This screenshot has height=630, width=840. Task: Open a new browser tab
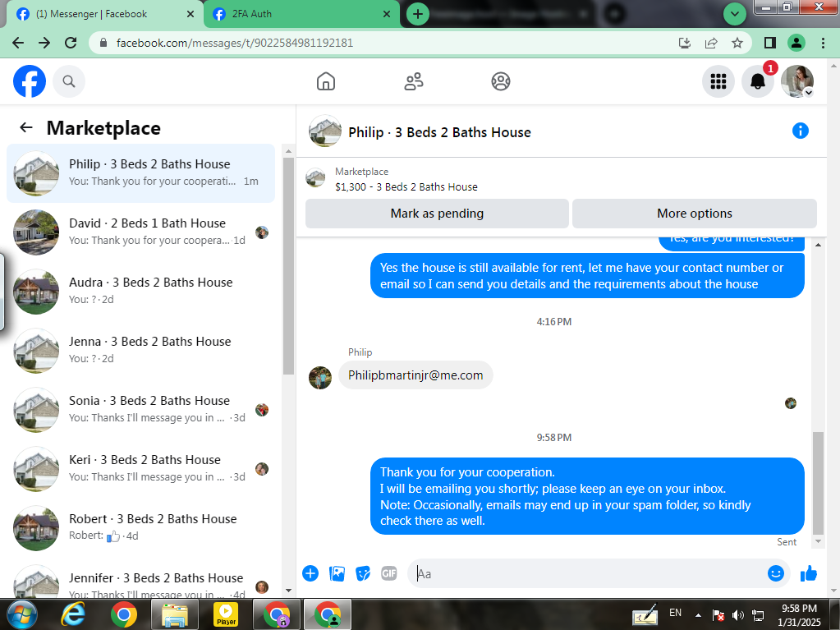(418, 14)
